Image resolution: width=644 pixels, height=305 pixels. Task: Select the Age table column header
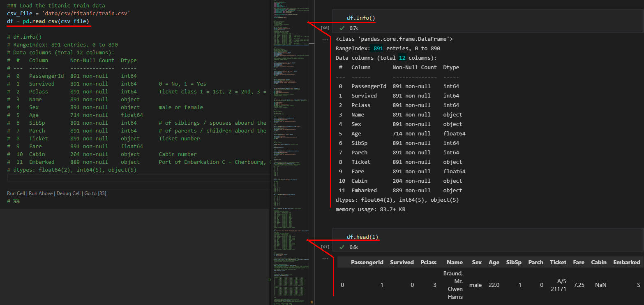[x=494, y=262]
